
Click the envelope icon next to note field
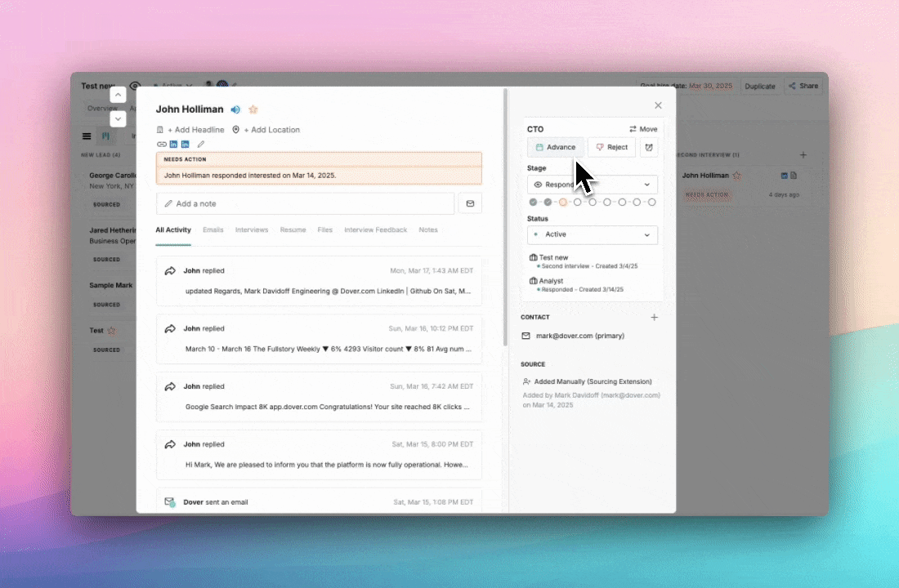470,203
